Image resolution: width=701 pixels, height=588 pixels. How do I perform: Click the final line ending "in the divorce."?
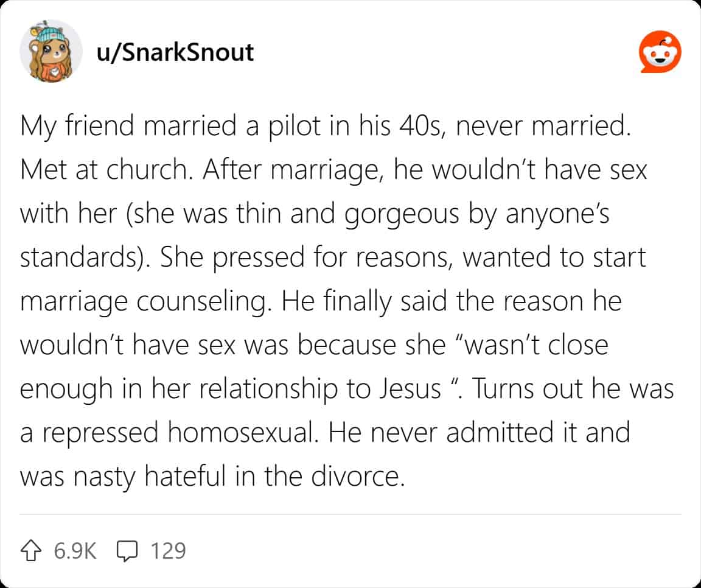212,477
